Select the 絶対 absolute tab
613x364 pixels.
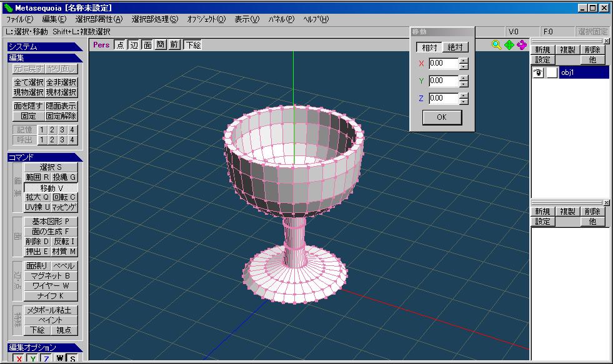click(x=455, y=47)
